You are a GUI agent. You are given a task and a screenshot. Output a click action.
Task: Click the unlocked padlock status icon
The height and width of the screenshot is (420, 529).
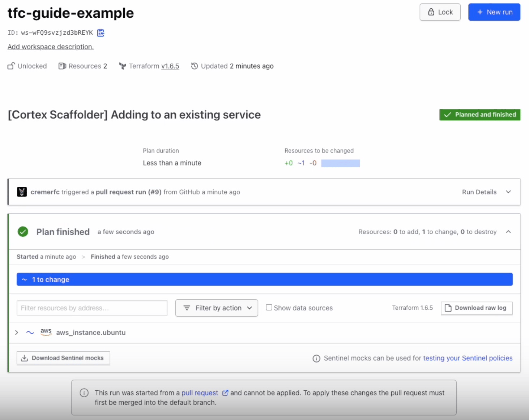coord(11,66)
